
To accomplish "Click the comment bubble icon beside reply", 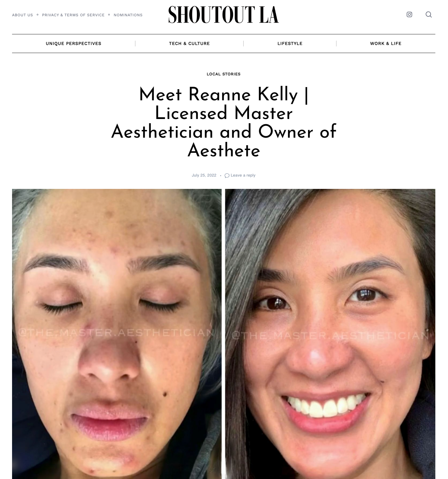I will click(x=227, y=176).
